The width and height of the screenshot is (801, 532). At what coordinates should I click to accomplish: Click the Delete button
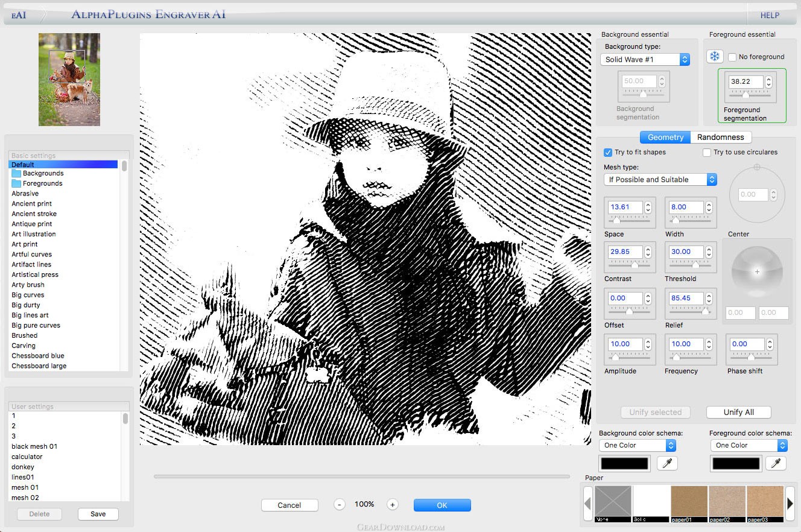tap(40, 515)
